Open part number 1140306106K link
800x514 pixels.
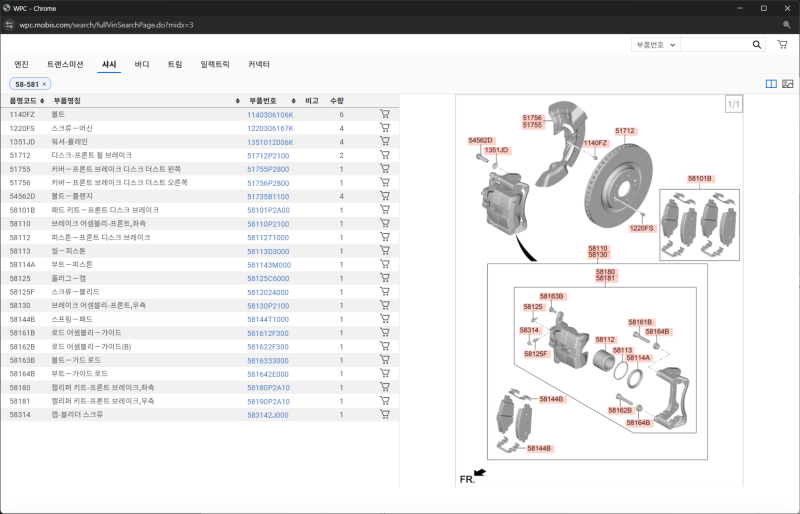(x=270, y=115)
